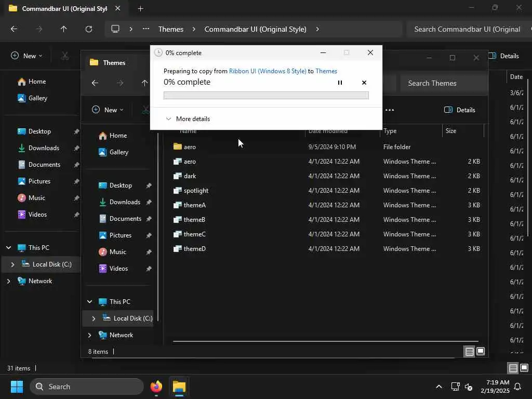532x399 pixels.
Task: Open the New menu in the Commandbar UI window
Action: [x=26, y=56]
